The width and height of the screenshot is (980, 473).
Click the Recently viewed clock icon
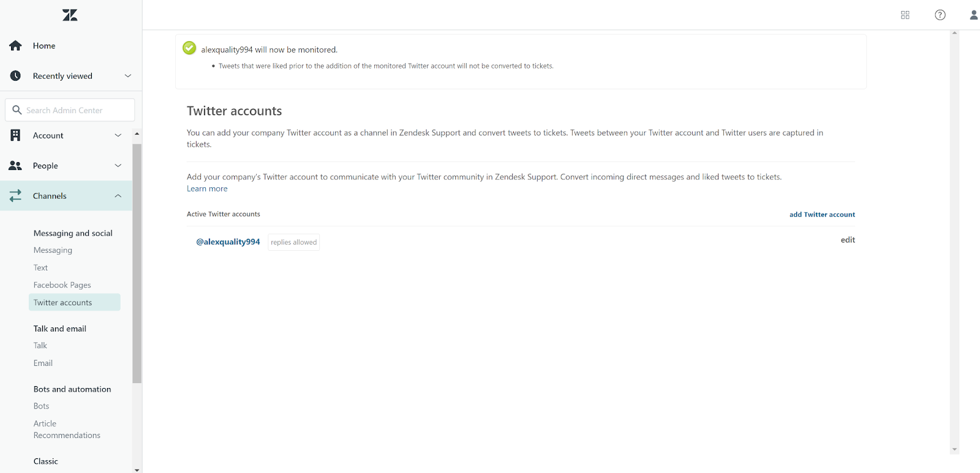coord(15,76)
